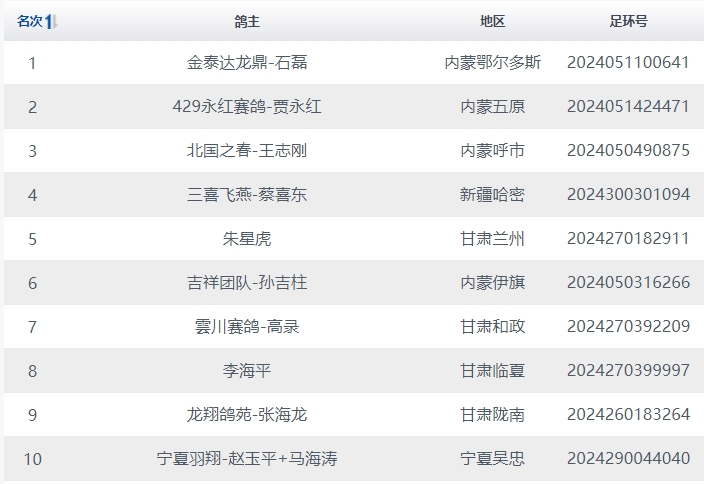This screenshot has height=484, width=704.
Task: Click ring number 2024051100641
Action: [628, 63]
